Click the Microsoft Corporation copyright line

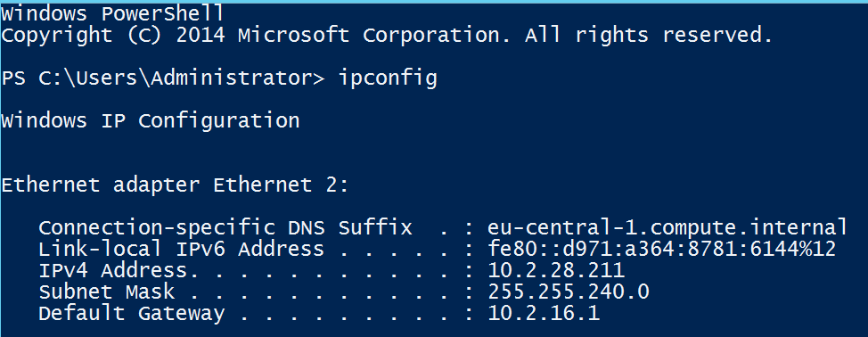click(x=387, y=36)
